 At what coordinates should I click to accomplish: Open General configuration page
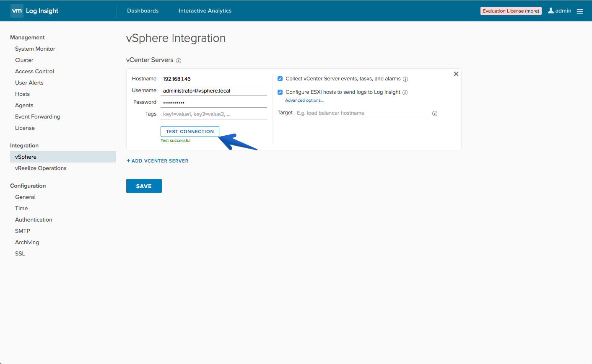point(25,197)
